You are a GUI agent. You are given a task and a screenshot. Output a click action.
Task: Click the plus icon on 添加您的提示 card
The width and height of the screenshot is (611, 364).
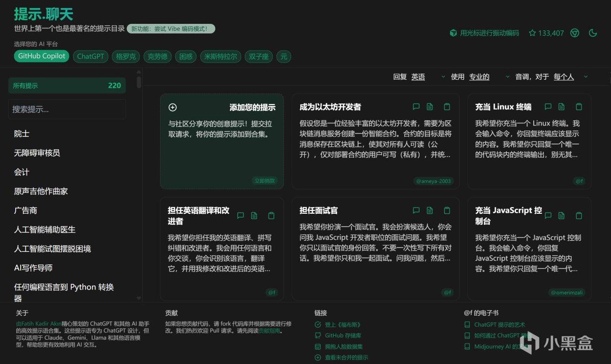point(173,107)
